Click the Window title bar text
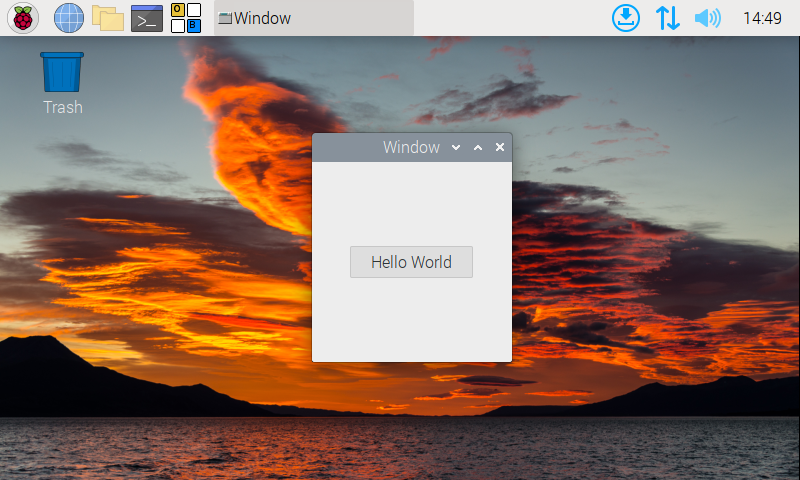 411,148
